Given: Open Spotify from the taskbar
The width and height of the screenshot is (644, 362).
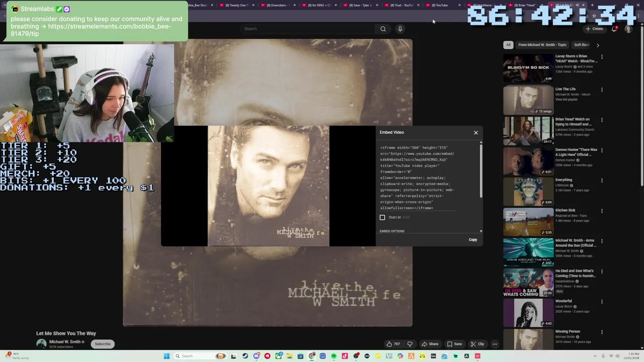Looking at the screenshot, I should pos(334,356).
